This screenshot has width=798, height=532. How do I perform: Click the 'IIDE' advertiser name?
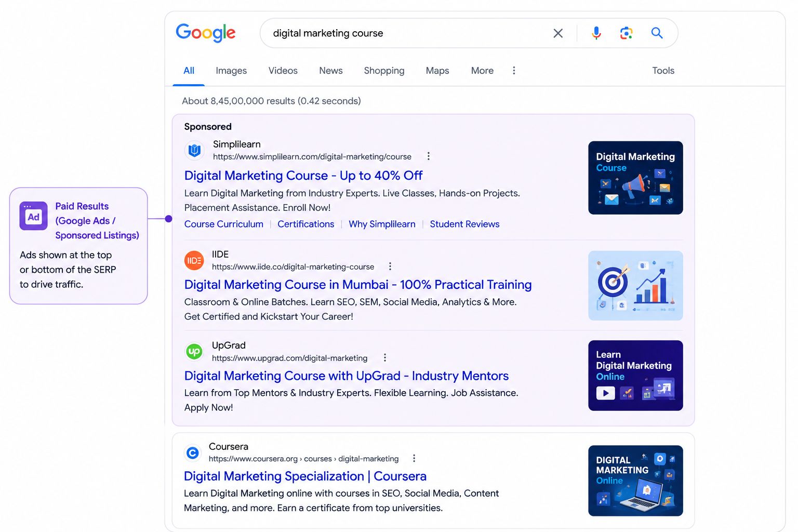tap(220, 255)
